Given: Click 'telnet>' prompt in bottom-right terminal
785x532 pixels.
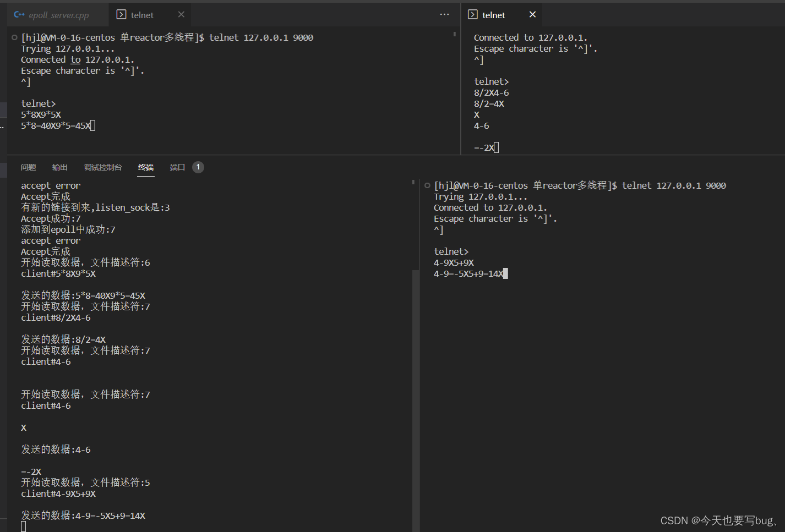Looking at the screenshot, I should [x=451, y=251].
